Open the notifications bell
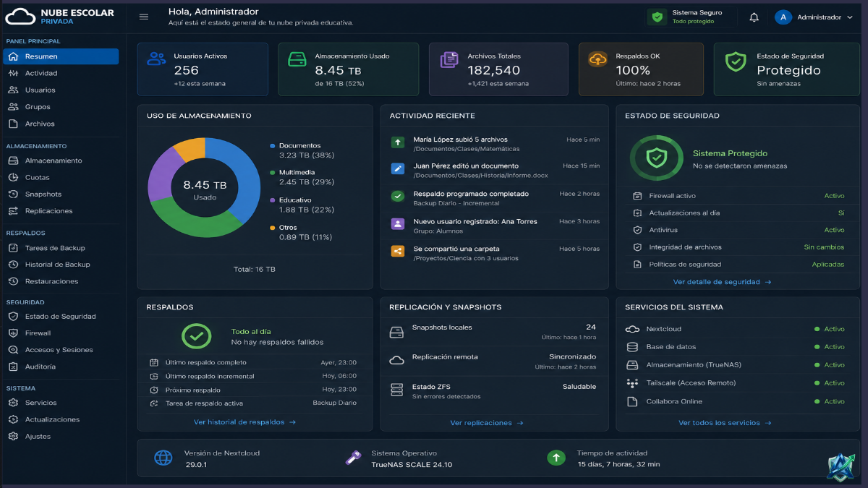Screen dimensions: 868x488 pyautogui.click(x=754, y=17)
